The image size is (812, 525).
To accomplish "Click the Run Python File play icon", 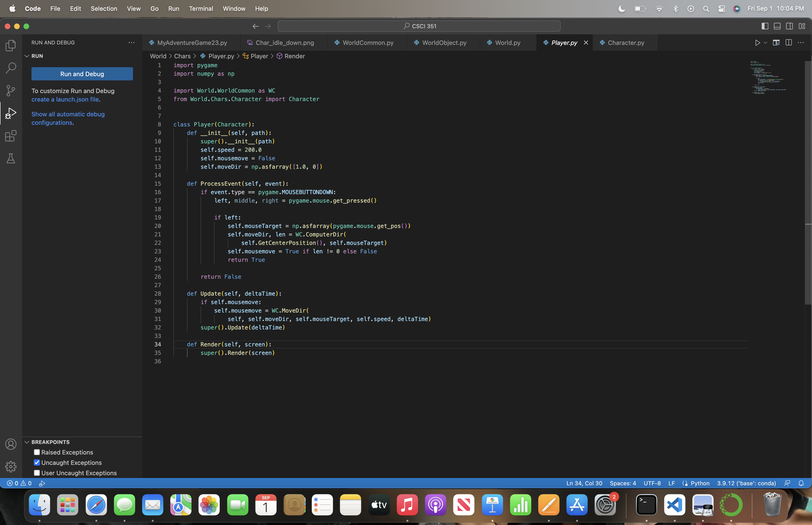I will (757, 43).
